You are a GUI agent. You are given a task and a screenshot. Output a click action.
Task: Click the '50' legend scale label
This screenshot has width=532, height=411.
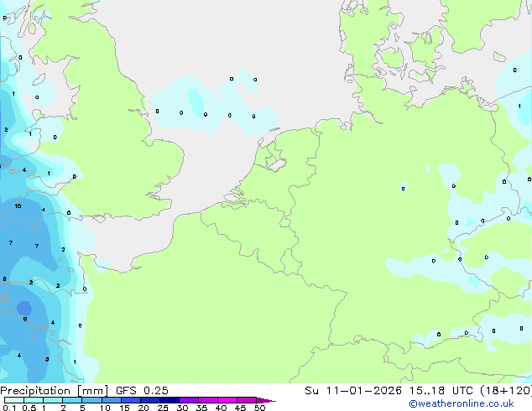[259, 408]
